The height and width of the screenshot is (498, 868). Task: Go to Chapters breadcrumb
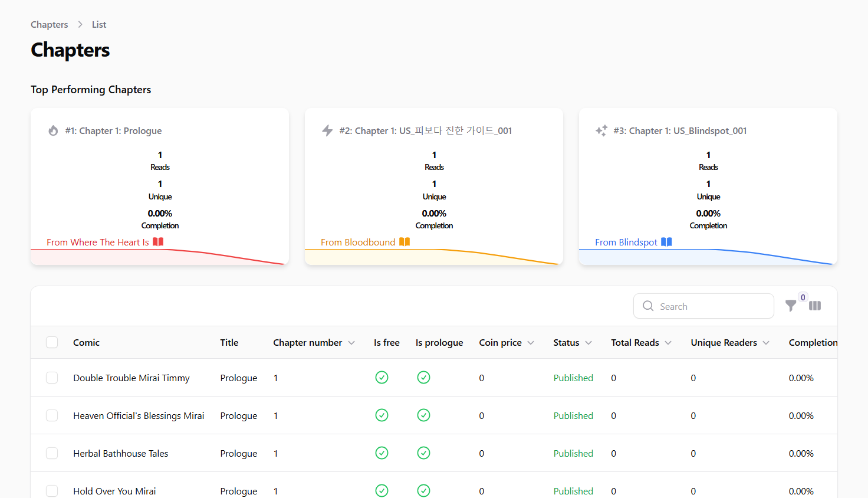(x=49, y=24)
